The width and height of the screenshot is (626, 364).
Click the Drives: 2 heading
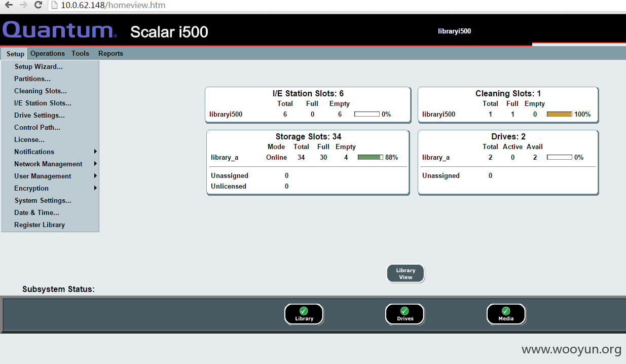coord(508,136)
